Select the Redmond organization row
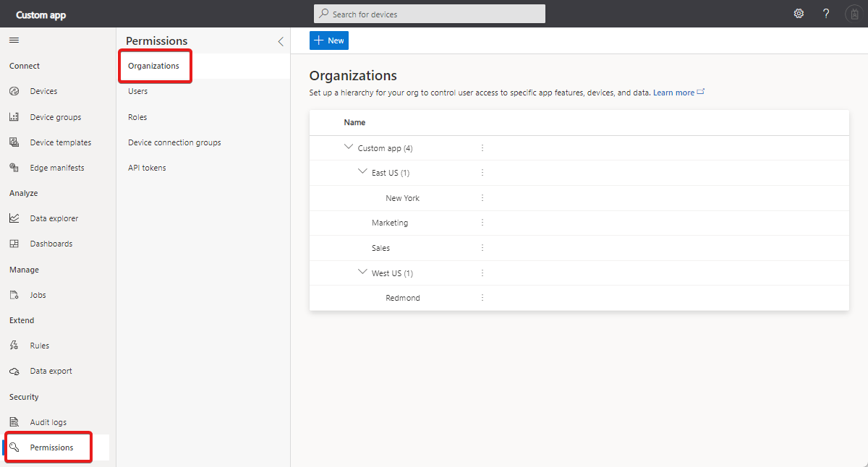Viewport: 868px width, 467px height. pyautogui.click(x=579, y=298)
